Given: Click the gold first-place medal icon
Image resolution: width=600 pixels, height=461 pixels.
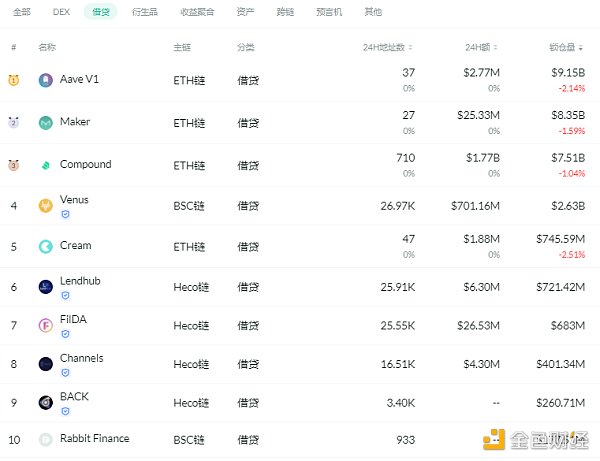Looking at the screenshot, I should pyautogui.click(x=13, y=80).
